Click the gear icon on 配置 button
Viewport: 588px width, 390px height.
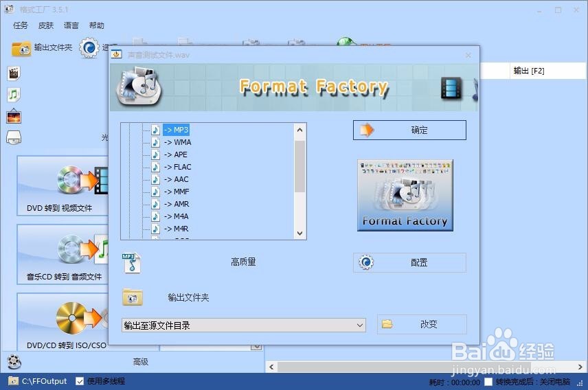[x=366, y=262]
